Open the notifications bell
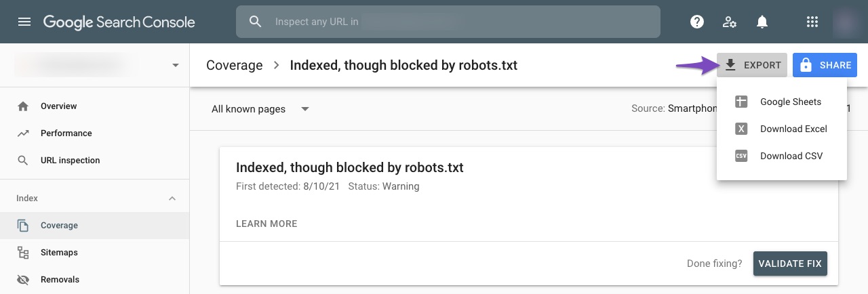This screenshot has height=294, width=868. pyautogui.click(x=762, y=22)
